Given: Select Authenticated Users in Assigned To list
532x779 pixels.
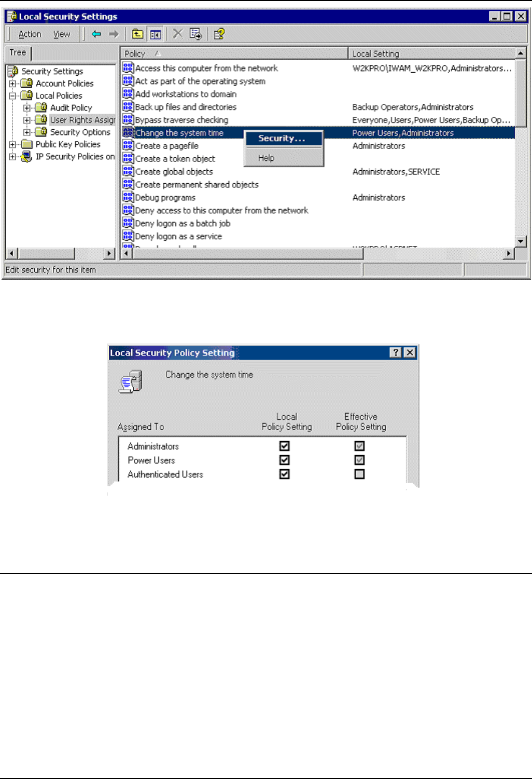Looking at the screenshot, I should 165,474.
